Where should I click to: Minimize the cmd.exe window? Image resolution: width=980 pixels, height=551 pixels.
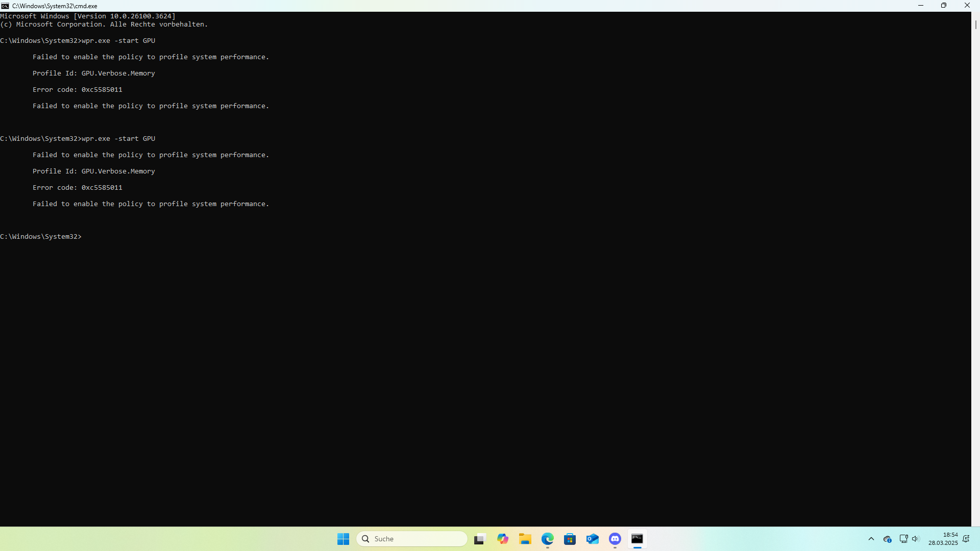[x=921, y=6]
